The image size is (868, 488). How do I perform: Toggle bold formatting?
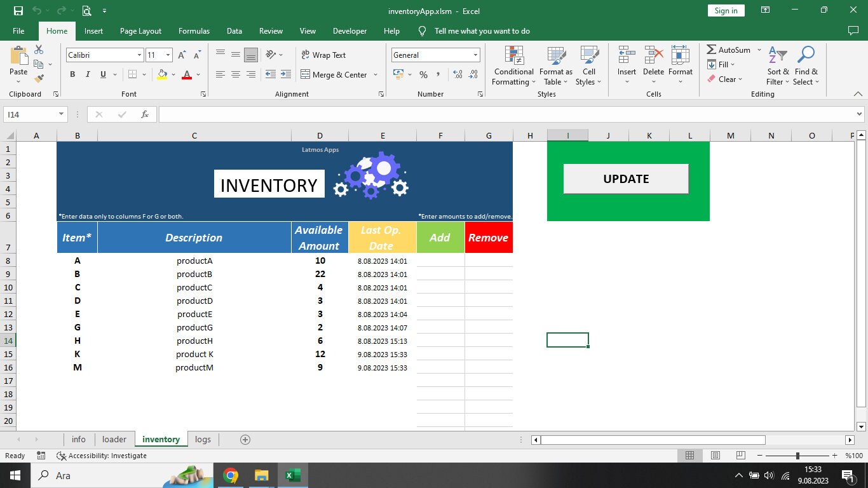coord(72,74)
